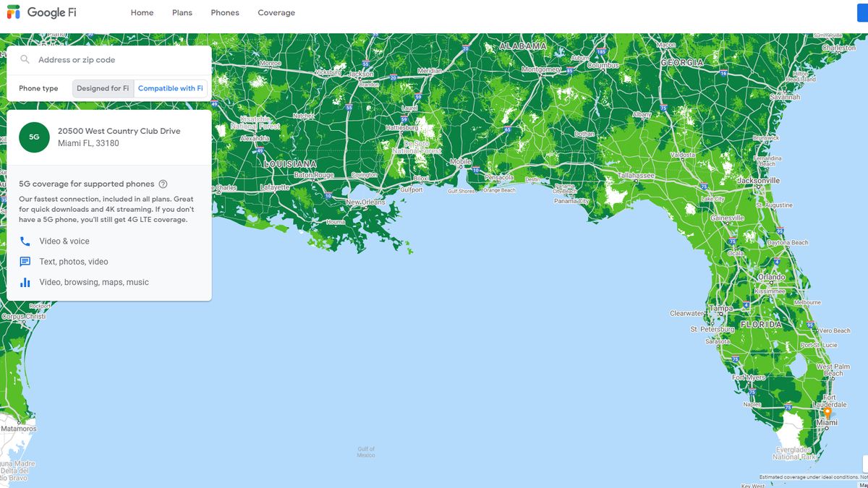Click Pensacola label on map
868x488 pixels.
pyautogui.click(x=499, y=177)
